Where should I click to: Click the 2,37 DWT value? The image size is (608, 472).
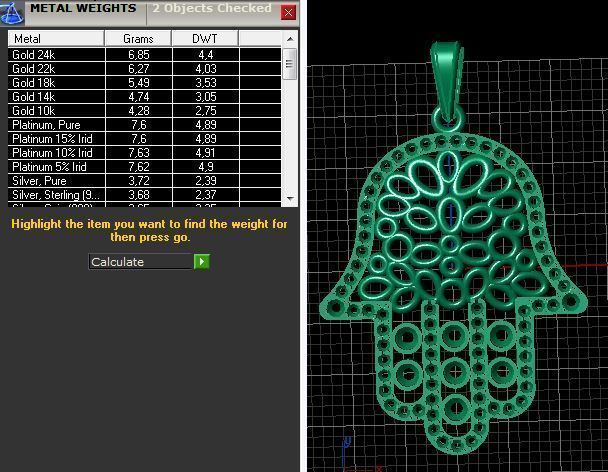coord(206,194)
